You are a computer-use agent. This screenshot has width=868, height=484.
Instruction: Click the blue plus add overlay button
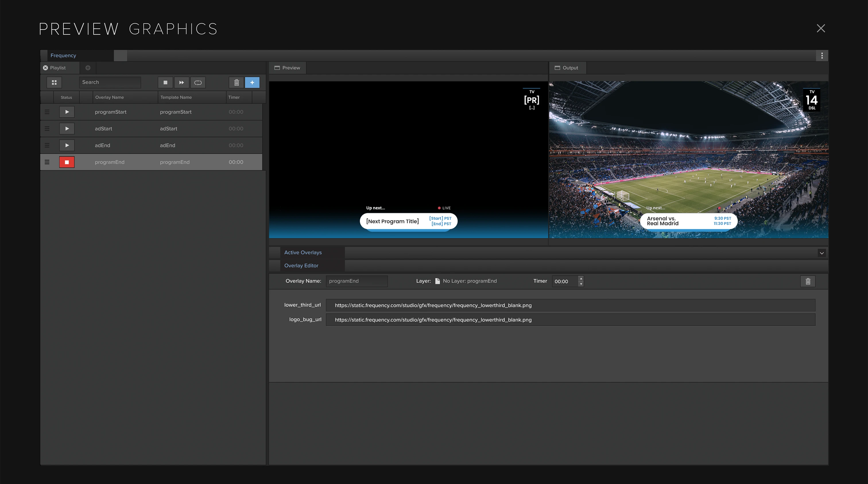coord(252,83)
